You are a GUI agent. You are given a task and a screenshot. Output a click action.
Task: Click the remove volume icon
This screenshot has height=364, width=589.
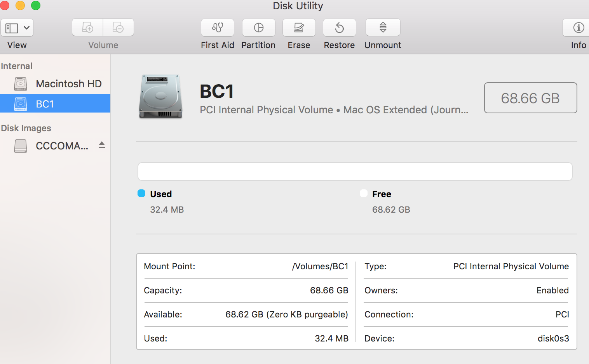pyautogui.click(x=118, y=28)
